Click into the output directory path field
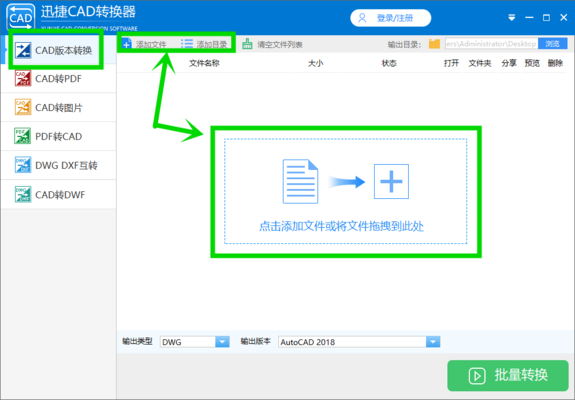575x400 pixels. tap(491, 44)
